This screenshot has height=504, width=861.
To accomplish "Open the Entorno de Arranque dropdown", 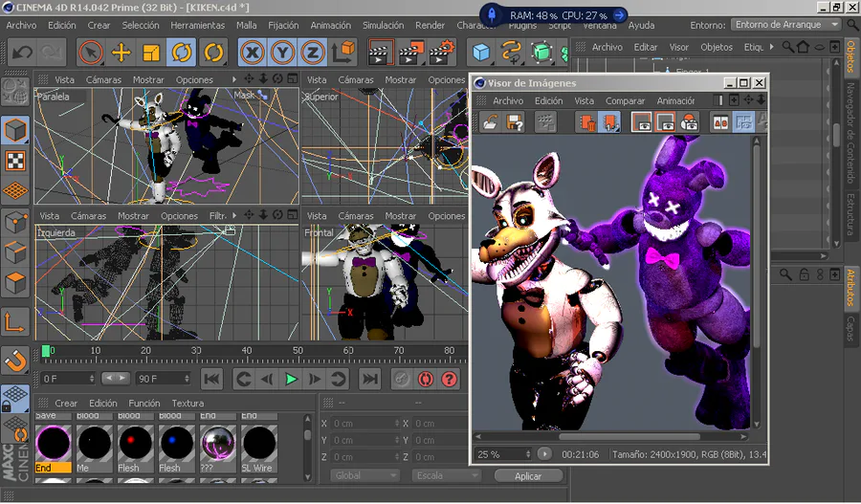I will pyautogui.click(x=786, y=25).
